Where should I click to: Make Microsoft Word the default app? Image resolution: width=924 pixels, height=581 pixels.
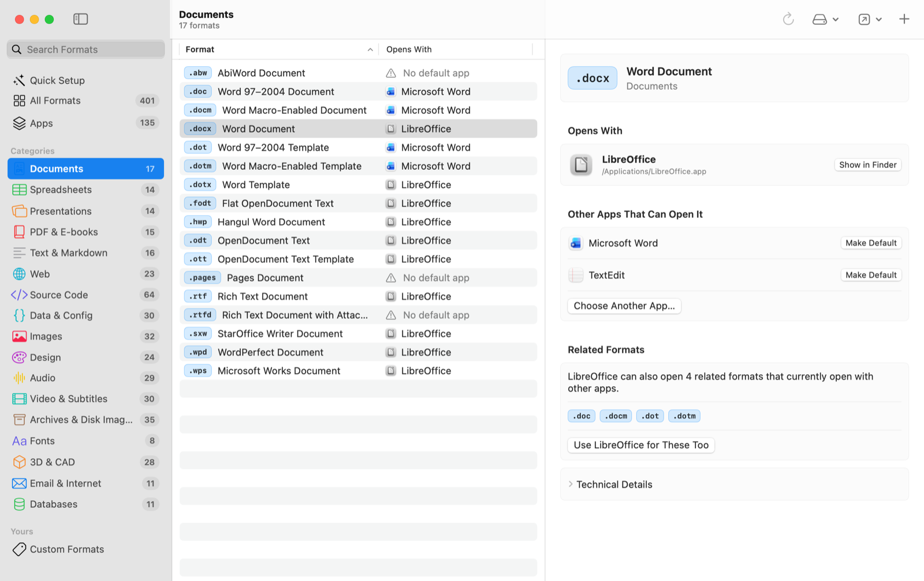871,243
